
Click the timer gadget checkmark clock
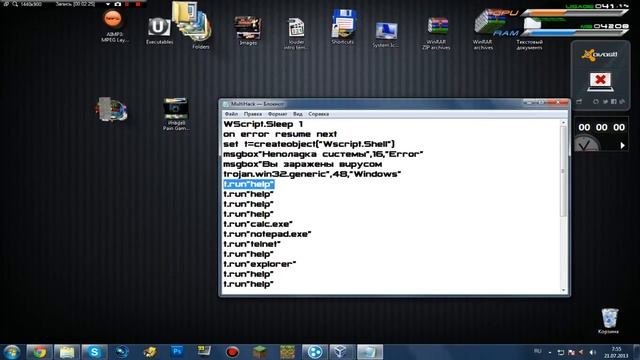click(587, 144)
